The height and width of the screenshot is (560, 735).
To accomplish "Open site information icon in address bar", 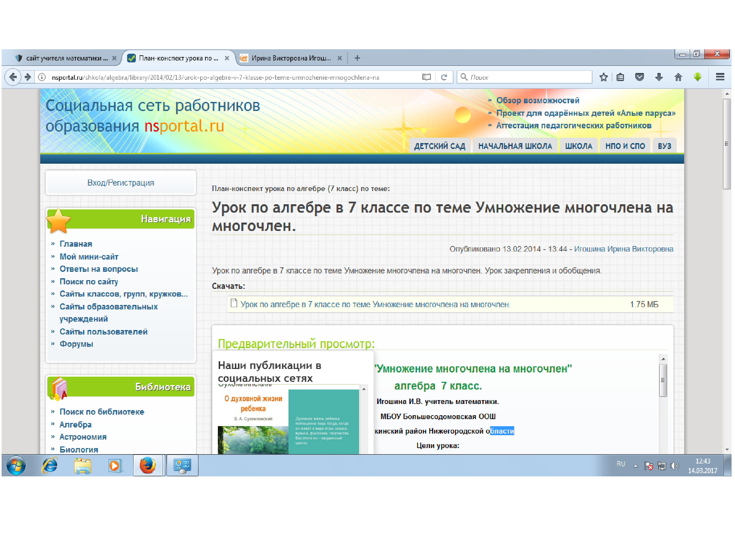I will pyautogui.click(x=42, y=77).
